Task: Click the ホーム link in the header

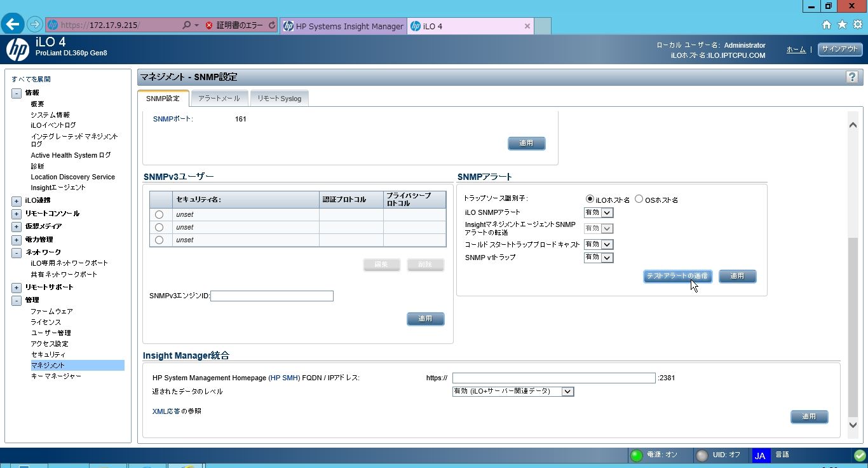Action: tap(796, 50)
